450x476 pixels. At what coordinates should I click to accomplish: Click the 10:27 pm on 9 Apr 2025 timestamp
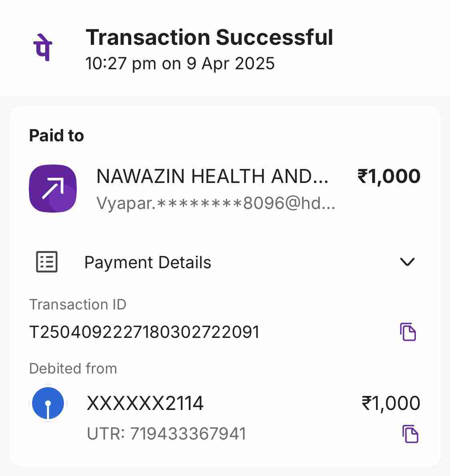click(180, 64)
